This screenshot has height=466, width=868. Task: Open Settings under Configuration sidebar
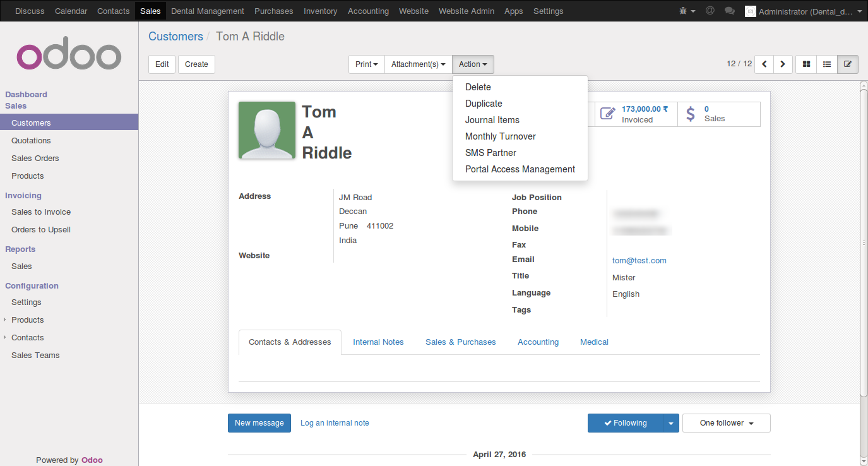click(69, 302)
